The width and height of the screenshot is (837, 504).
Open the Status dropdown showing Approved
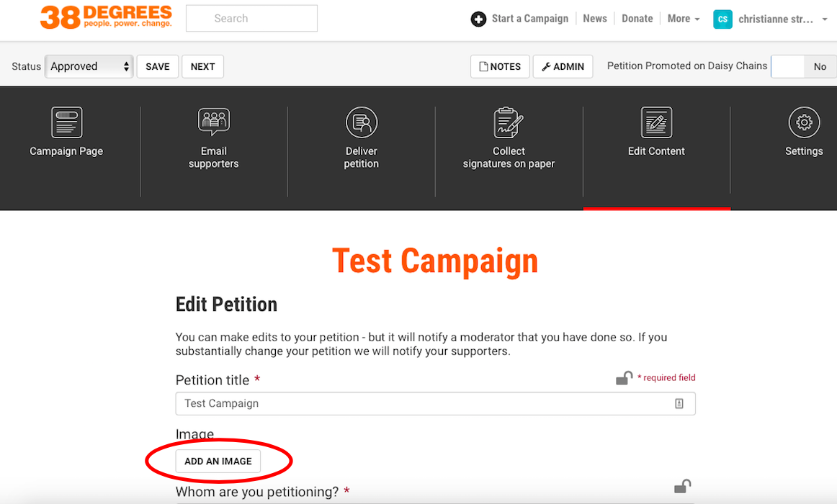click(x=89, y=66)
